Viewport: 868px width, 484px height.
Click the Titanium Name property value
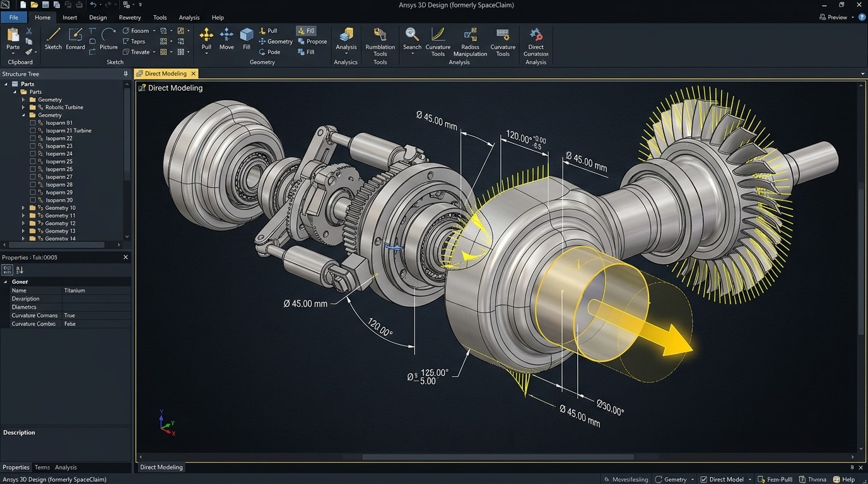pos(74,291)
